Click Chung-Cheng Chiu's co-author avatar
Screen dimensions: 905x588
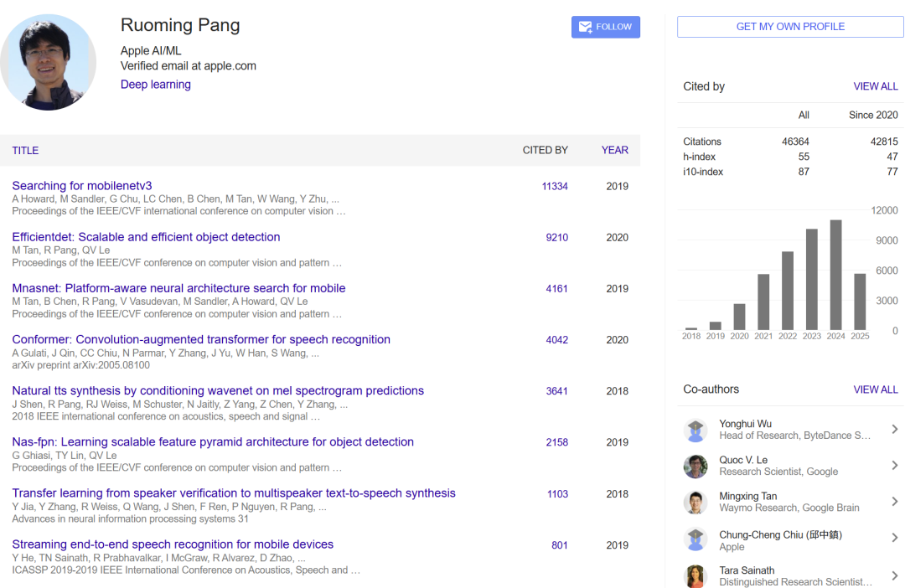point(696,539)
